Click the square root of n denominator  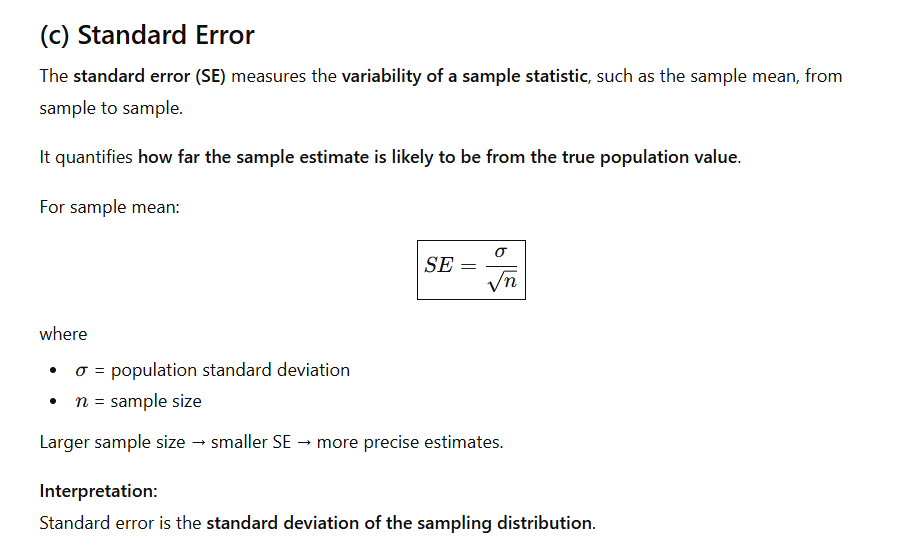tap(501, 282)
